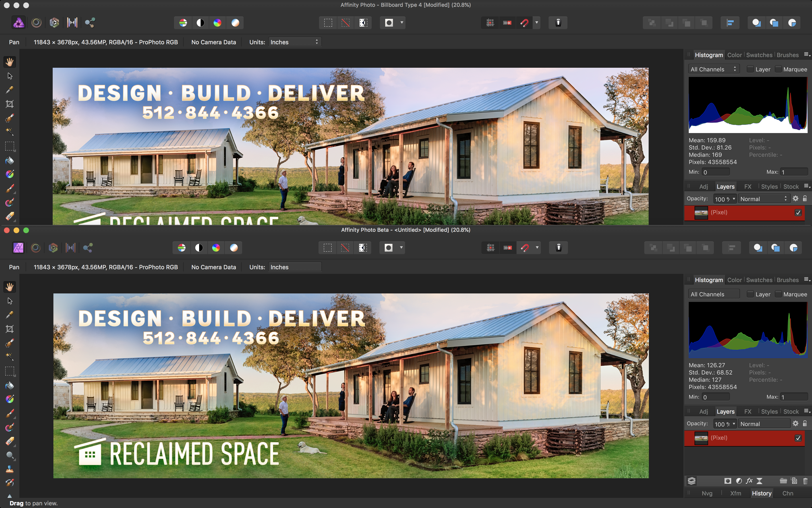Add mask layer button in Beta Layers panel
This screenshot has width=812, height=508.
pos(727,481)
